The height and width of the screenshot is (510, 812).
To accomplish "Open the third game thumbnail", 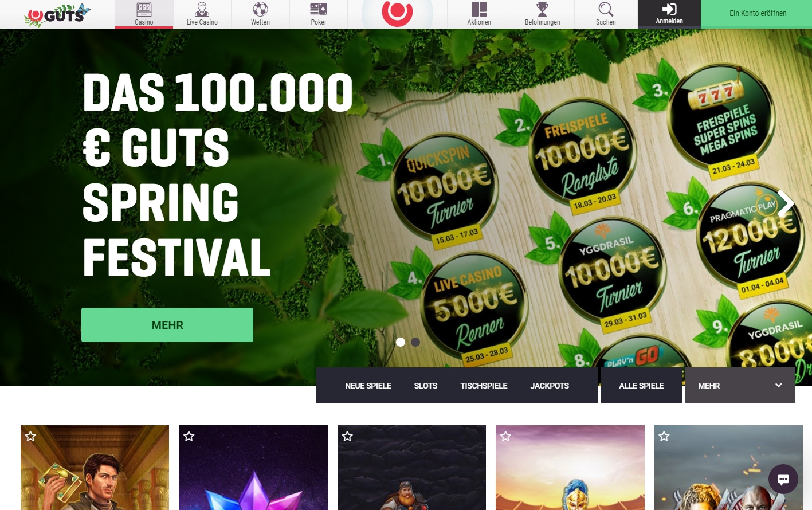I will point(411,468).
